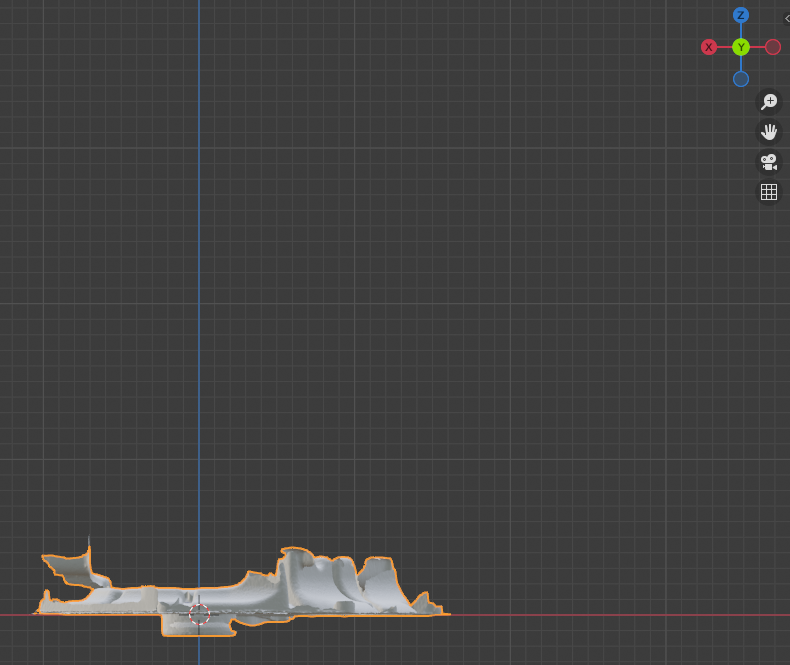Click the mesh's rightmost raised block
The width and height of the screenshot is (790, 665).
click(x=378, y=580)
